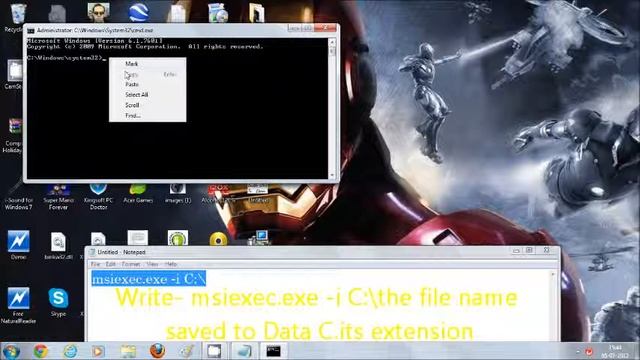Click the green round-logo desktop icon

point(178,238)
